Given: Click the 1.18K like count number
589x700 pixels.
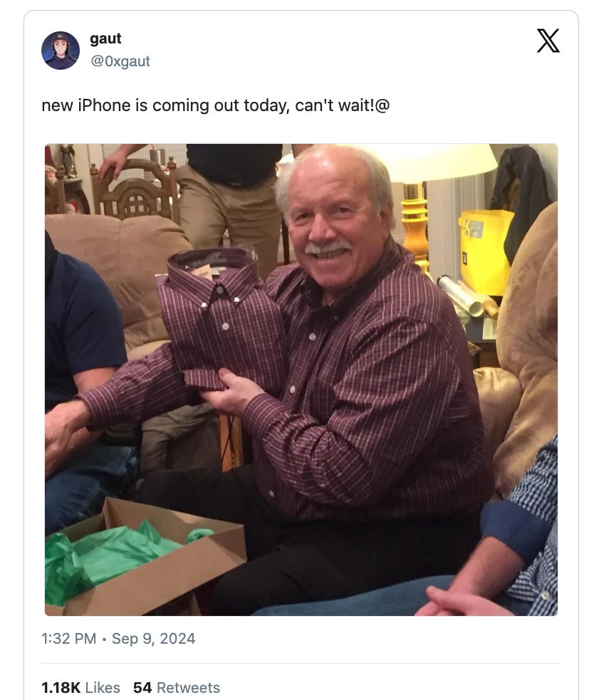Looking at the screenshot, I should pos(61,687).
